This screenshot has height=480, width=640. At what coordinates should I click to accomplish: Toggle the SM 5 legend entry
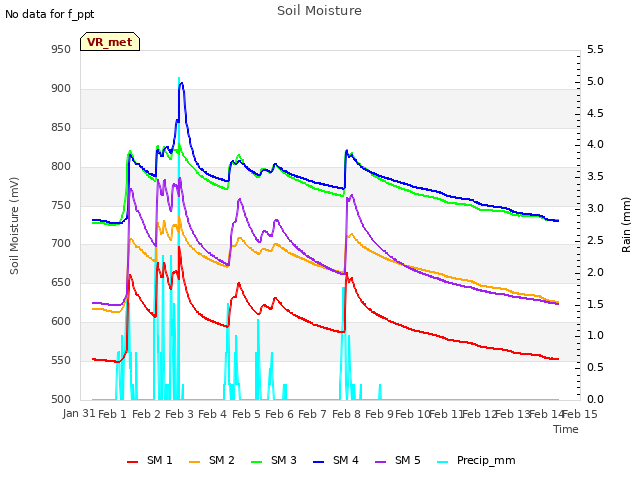[x=398, y=461]
